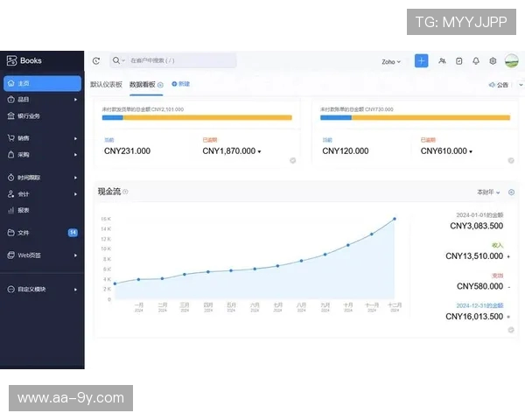Viewport: 525px width, 420px height.
Task: Click the 十一月 data point on chart
Action: click(372, 234)
